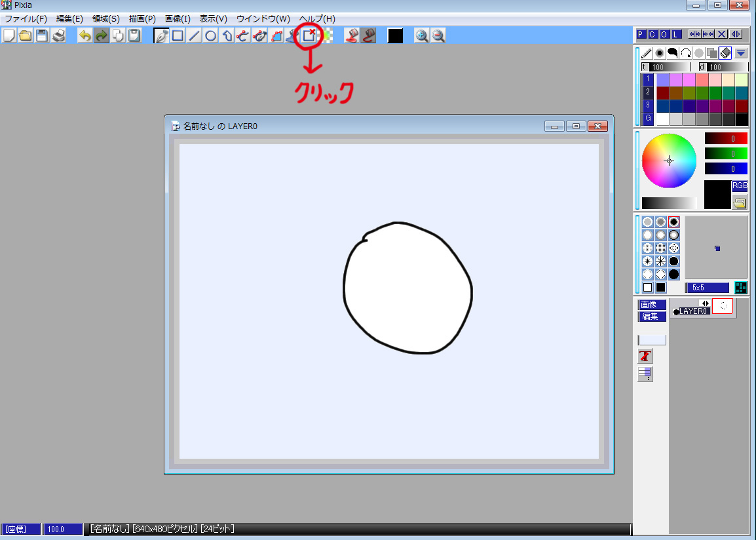Select palette row 2 tab
Screen dimensions: 756x540
point(647,92)
